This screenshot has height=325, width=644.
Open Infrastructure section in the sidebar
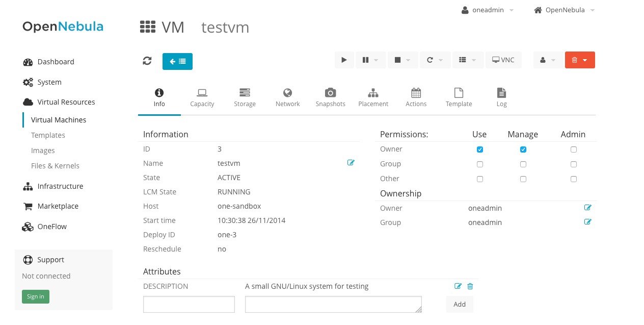(x=53, y=186)
